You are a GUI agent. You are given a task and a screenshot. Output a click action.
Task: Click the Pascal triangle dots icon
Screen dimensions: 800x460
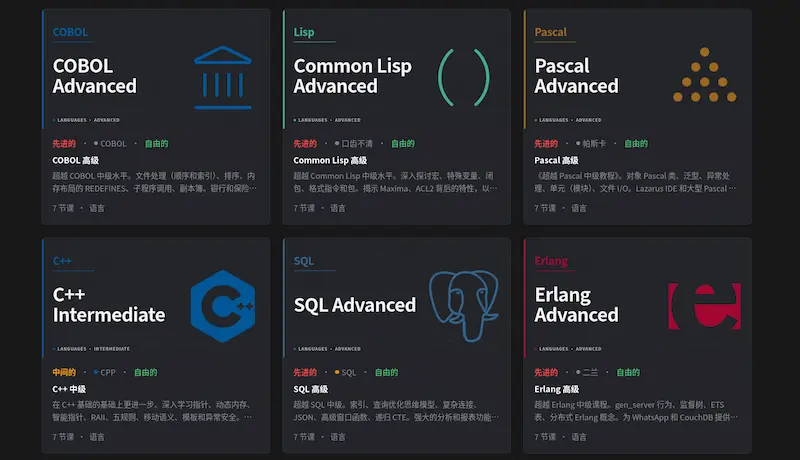[705, 74]
